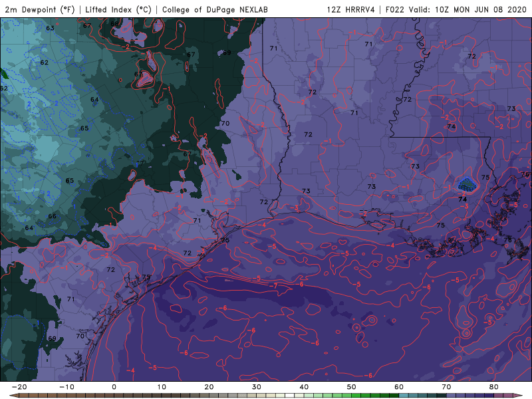Click the colorbar label "40"
532x399 pixels.
tap(304, 387)
